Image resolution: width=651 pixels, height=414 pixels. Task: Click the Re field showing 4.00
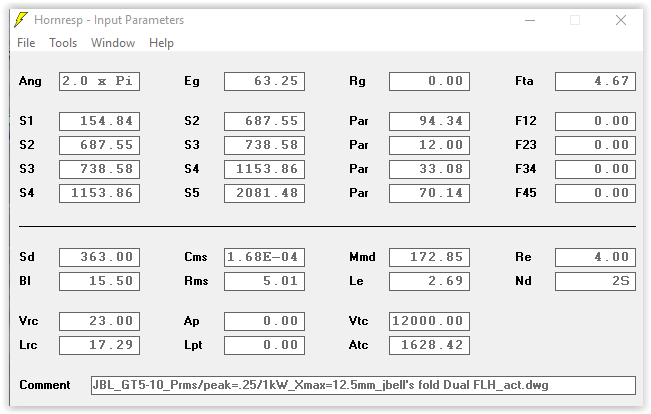[x=595, y=257]
